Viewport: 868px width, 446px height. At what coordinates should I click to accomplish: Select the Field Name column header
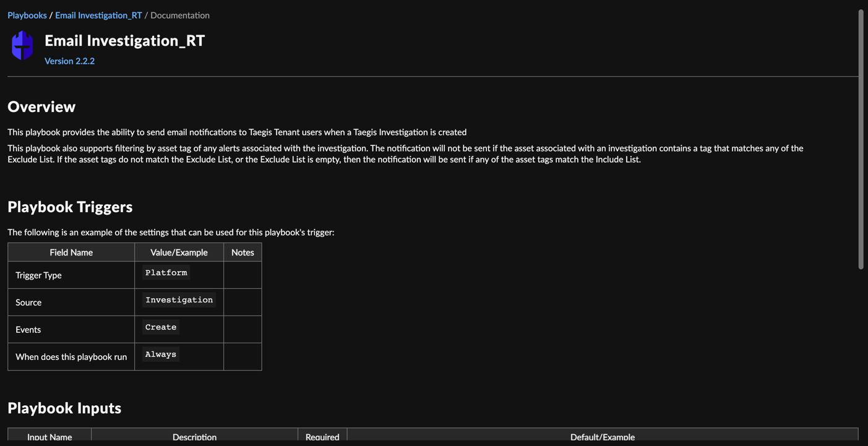[71, 252]
